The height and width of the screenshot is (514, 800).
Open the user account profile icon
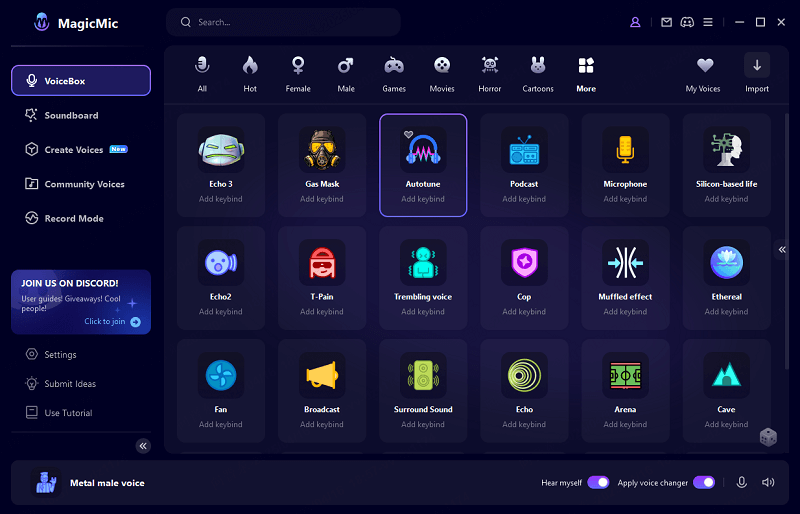[x=635, y=22]
